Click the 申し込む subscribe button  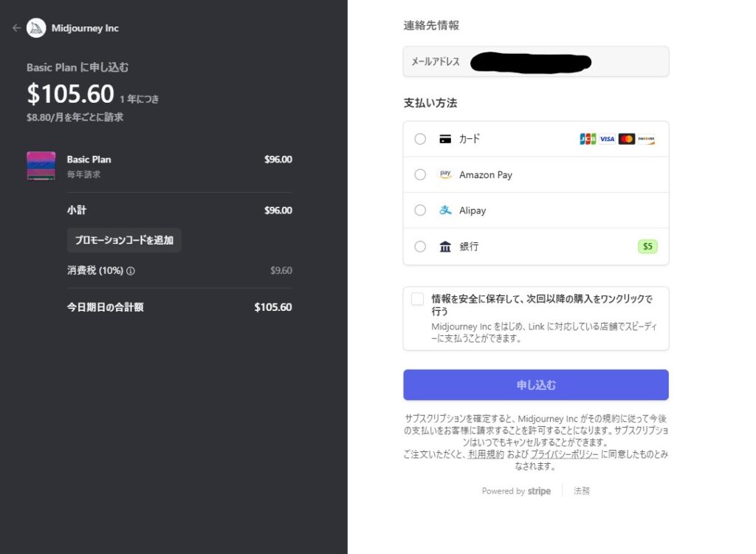click(x=536, y=385)
